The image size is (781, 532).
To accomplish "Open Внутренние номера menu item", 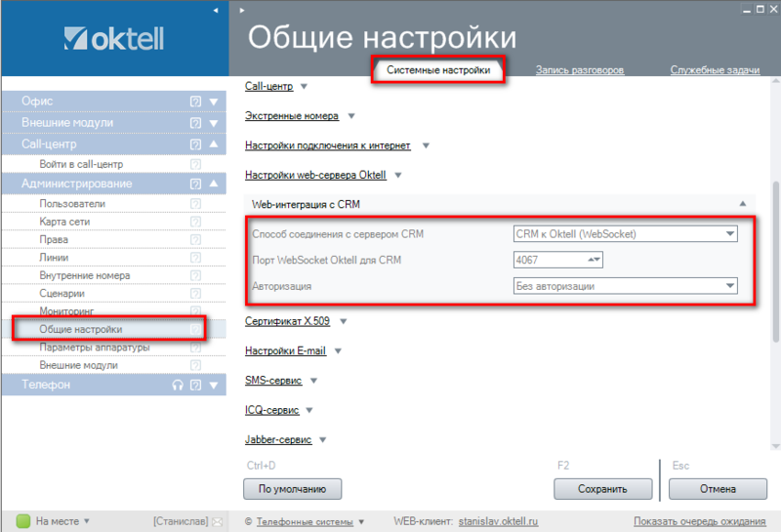I will click(x=85, y=275).
